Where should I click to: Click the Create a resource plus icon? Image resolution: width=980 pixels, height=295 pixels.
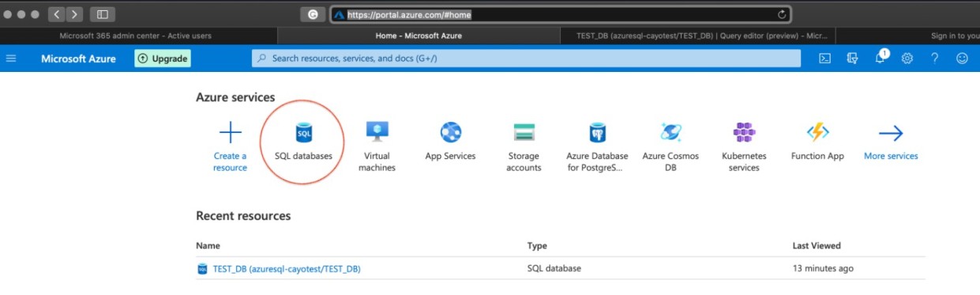(230, 132)
